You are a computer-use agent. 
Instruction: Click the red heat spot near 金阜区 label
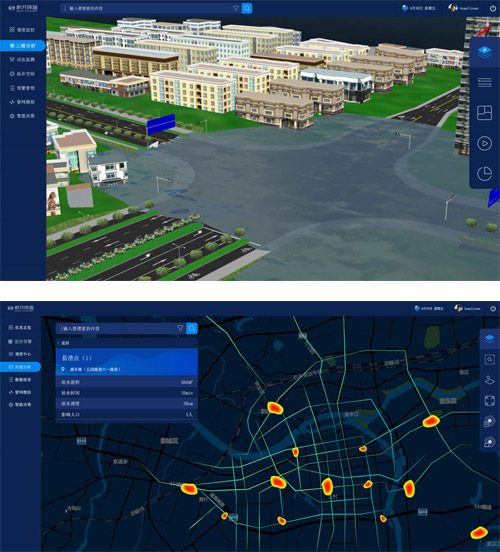pos(431,421)
